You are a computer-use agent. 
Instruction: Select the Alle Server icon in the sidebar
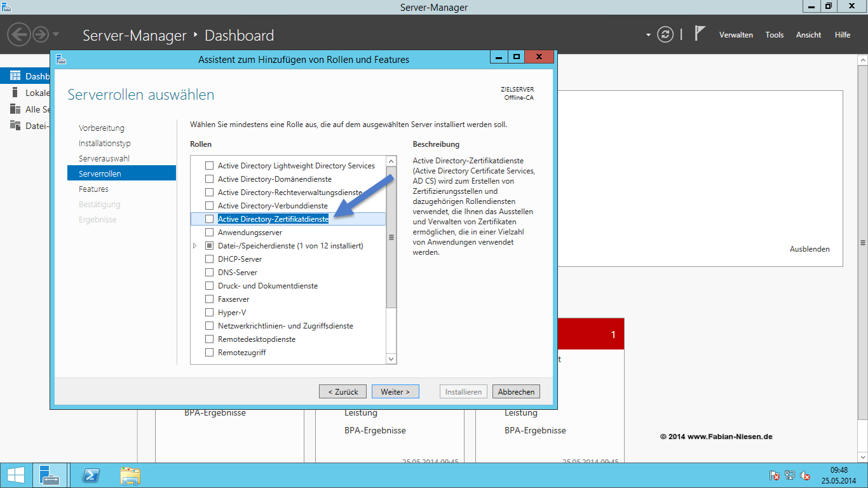(x=15, y=109)
